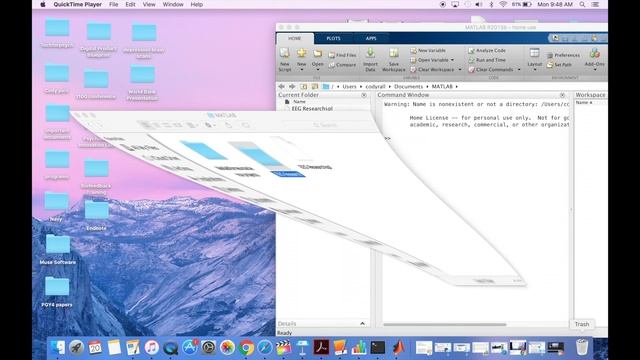640x360 pixels.
Task: Click Documents in the MATLAB folder path
Action: tap(409, 87)
